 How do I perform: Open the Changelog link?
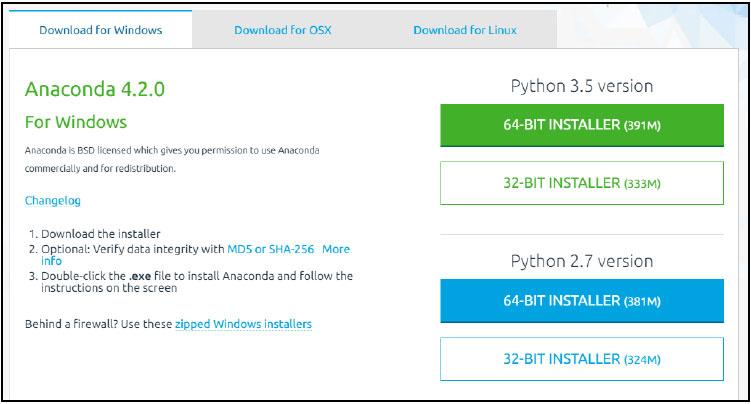pyautogui.click(x=53, y=201)
